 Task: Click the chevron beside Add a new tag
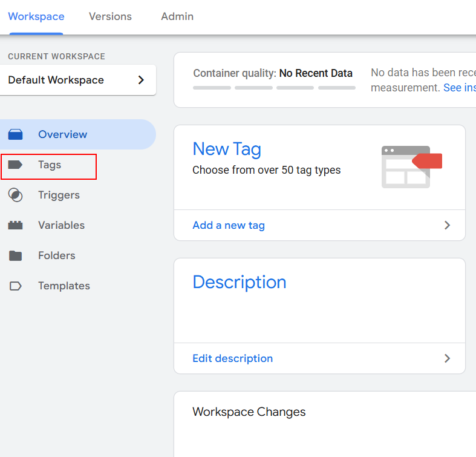(x=447, y=225)
